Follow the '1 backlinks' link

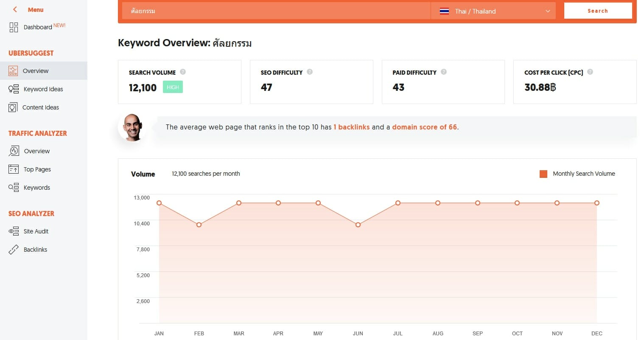pyautogui.click(x=352, y=127)
